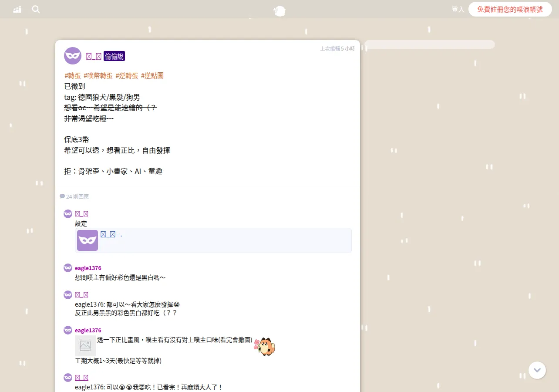The height and width of the screenshot is (392, 559).
Task: Click eagle1376 username in the art sample reply
Action: [88, 330]
